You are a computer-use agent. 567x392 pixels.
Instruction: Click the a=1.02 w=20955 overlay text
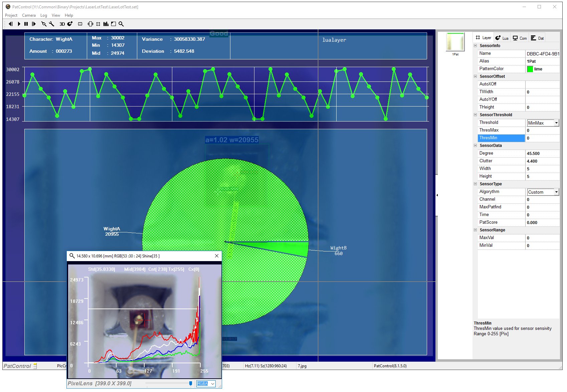point(232,140)
